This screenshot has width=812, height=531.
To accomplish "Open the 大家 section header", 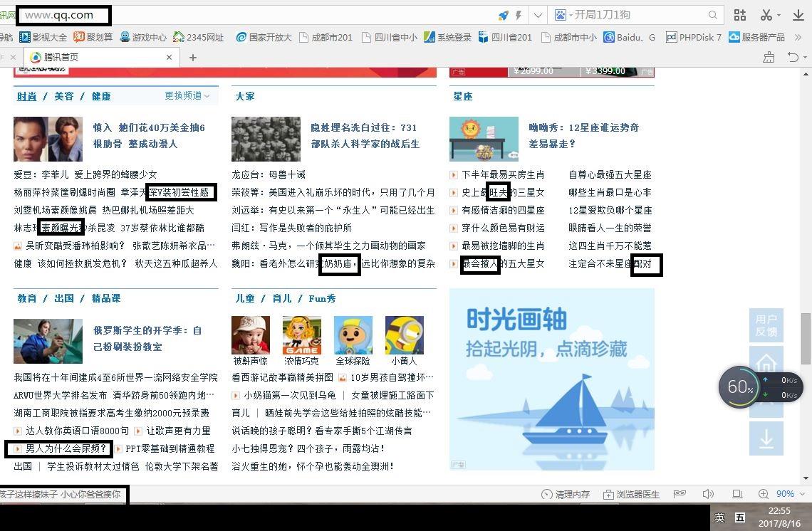I will (x=244, y=96).
